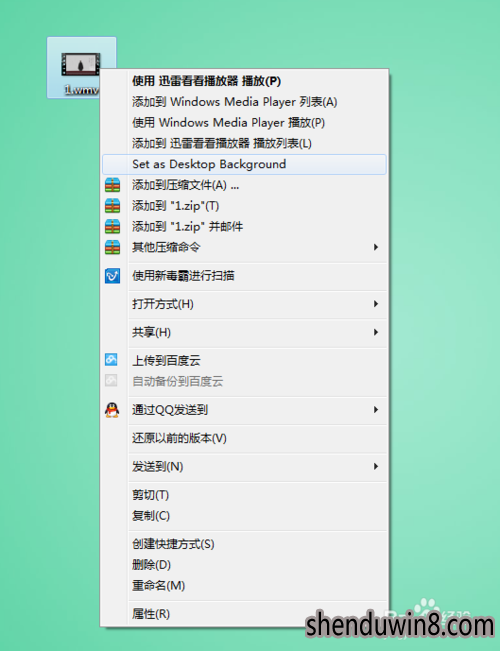500x651 pixels.
Task: Choose 使用 迅雷看看播放器 播放(P)
Action: (x=244, y=81)
